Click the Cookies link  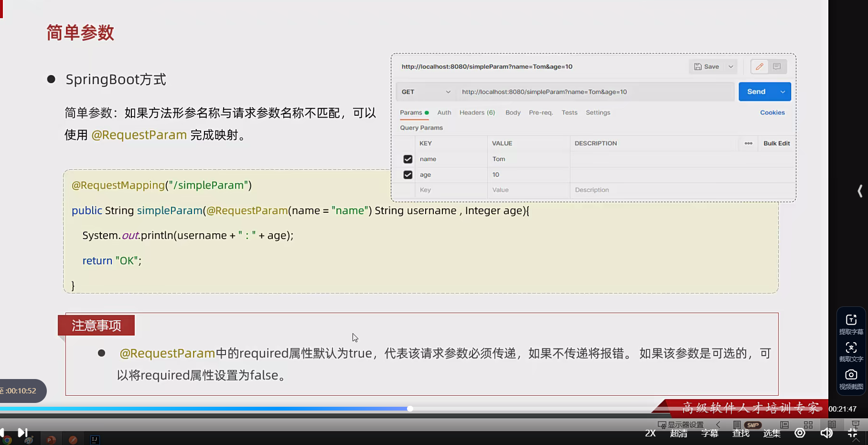772,113
